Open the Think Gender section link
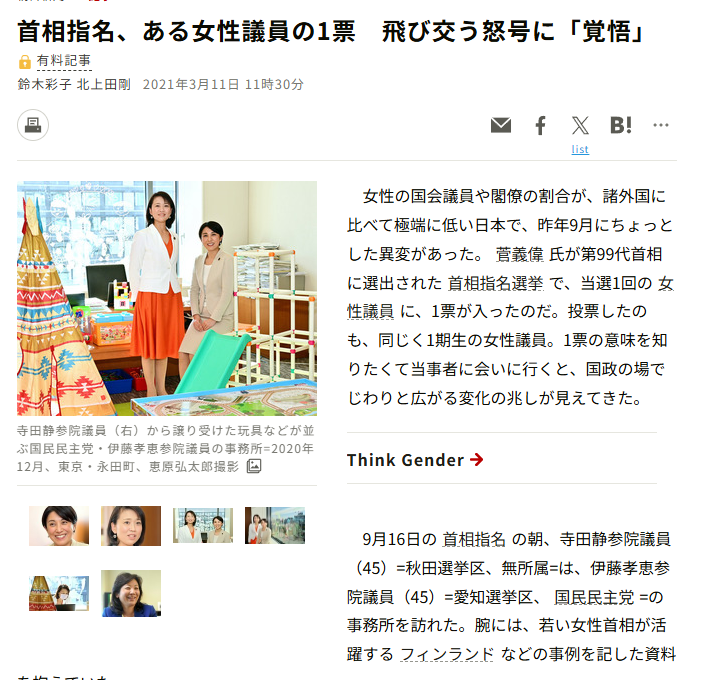This screenshot has width=728, height=680. click(x=415, y=460)
